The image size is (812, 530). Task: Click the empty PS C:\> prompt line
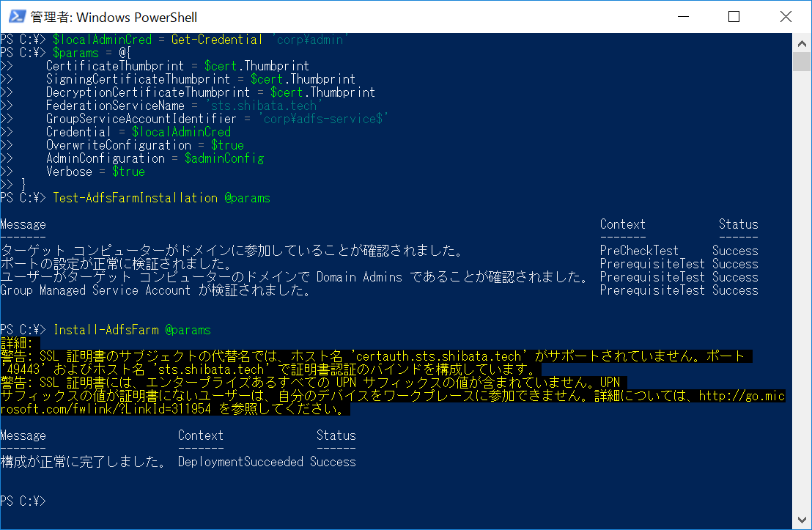24,501
